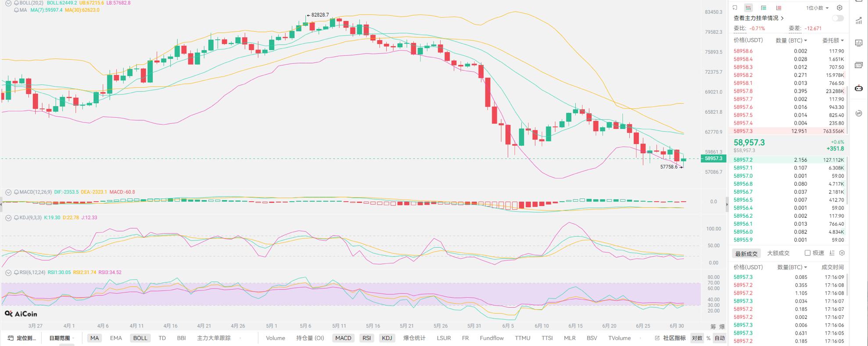Toggle % percentage scale
The image size is (868, 346).
(x=708, y=338)
